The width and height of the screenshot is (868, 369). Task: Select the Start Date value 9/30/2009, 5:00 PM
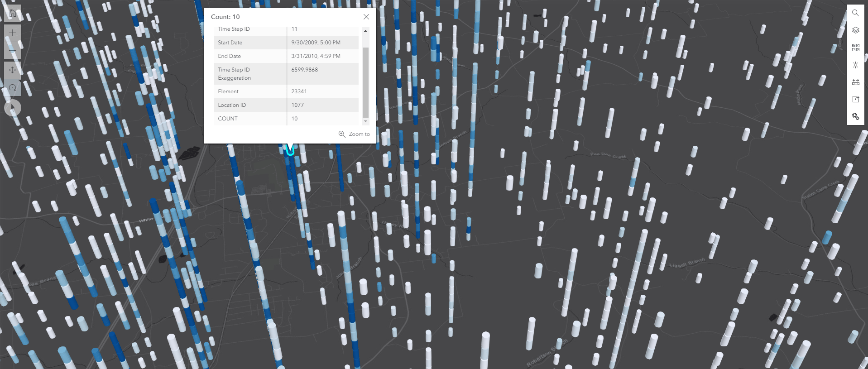[x=316, y=43]
